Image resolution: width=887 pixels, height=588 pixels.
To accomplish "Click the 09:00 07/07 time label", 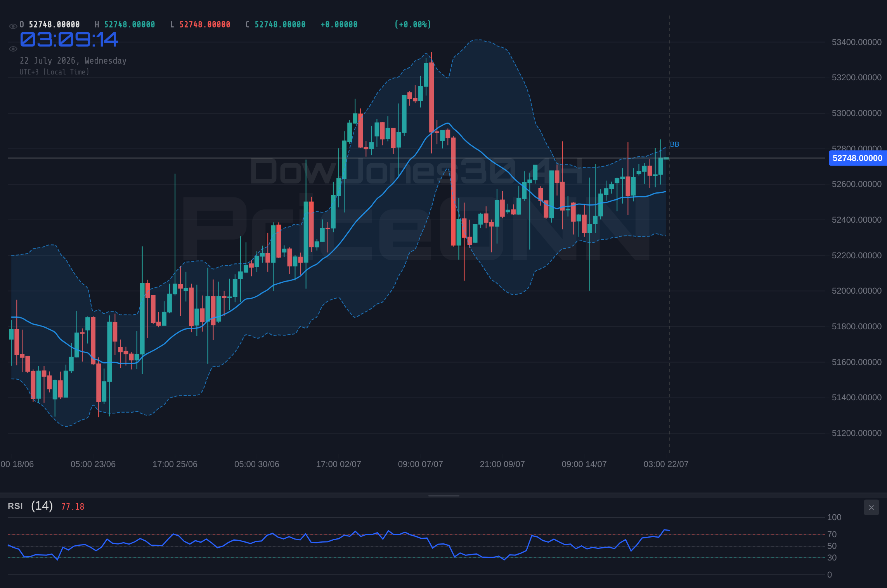I will click(x=421, y=464).
